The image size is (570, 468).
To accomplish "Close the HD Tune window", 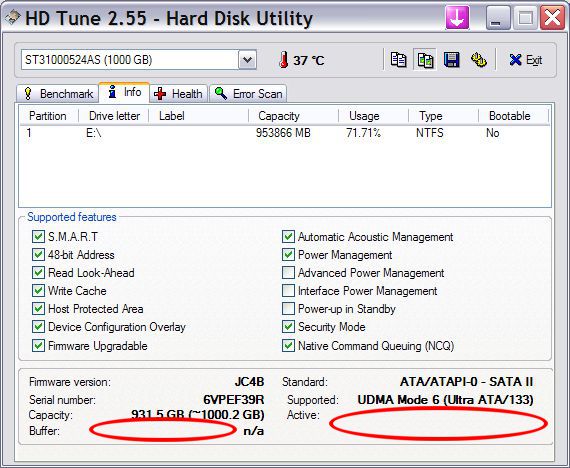I will click(552, 18).
